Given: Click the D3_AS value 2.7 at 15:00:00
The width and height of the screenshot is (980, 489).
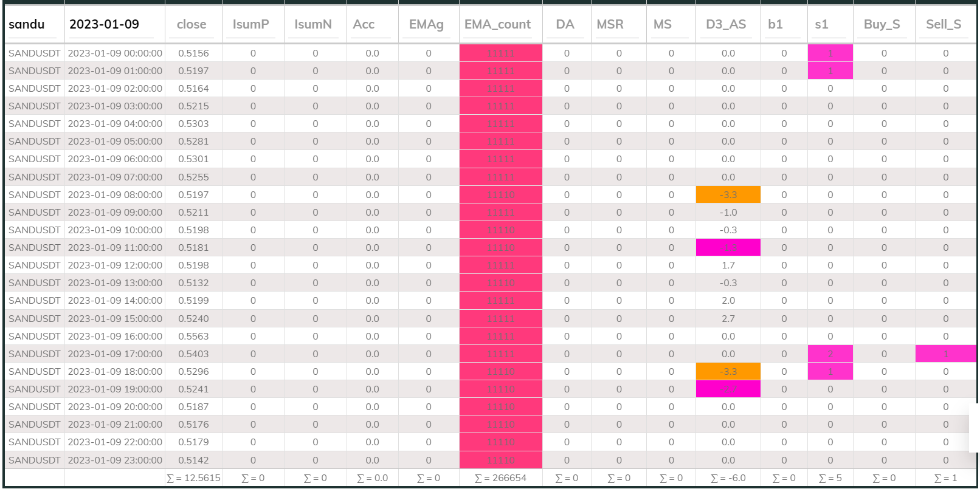Looking at the screenshot, I should pos(728,319).
